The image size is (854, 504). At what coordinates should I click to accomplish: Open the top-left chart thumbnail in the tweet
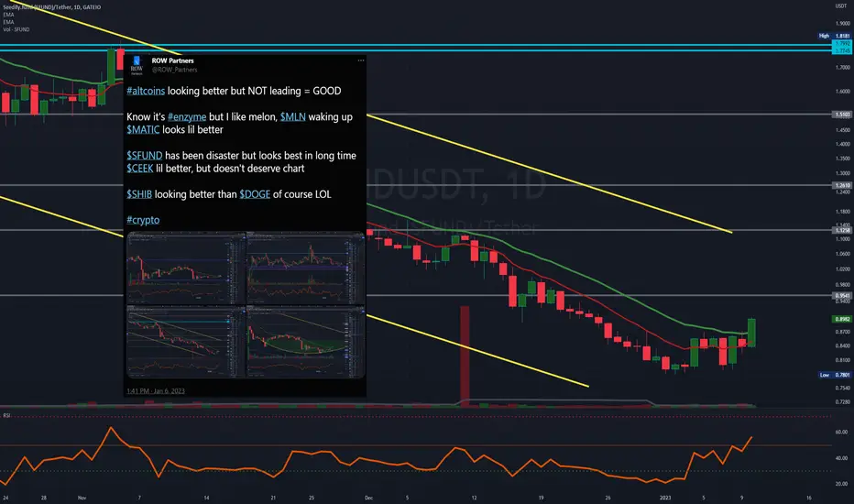point(186,268)
